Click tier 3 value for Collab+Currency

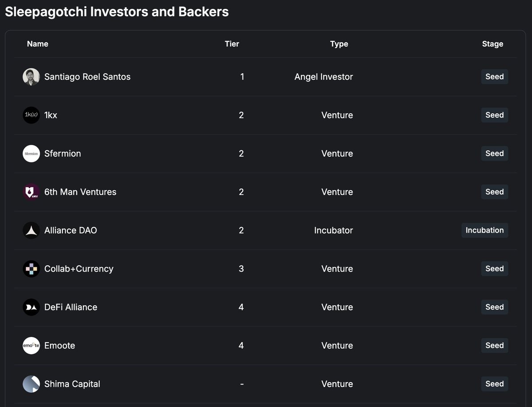[242, 269]
